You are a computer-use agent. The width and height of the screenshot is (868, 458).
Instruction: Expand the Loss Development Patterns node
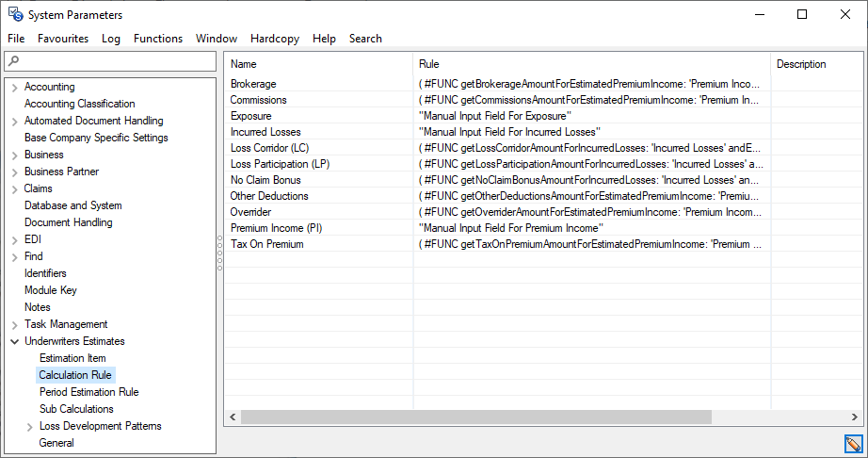tap(29, 426)
